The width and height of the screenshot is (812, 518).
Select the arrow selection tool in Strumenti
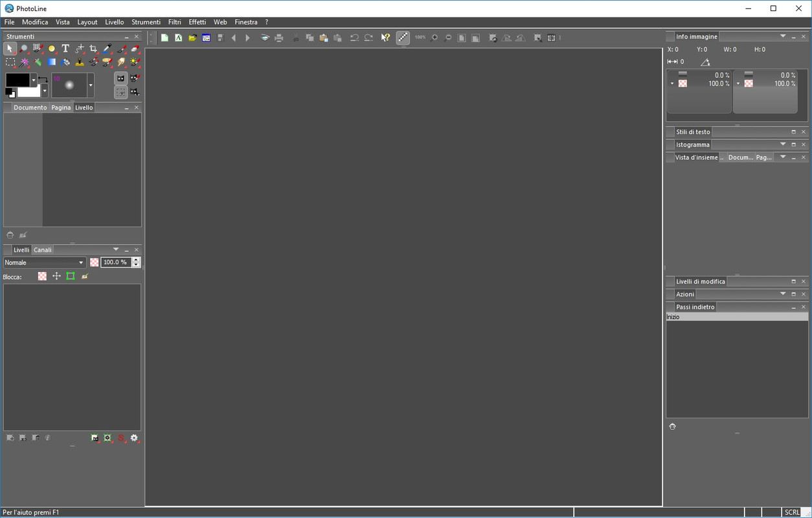10,49
